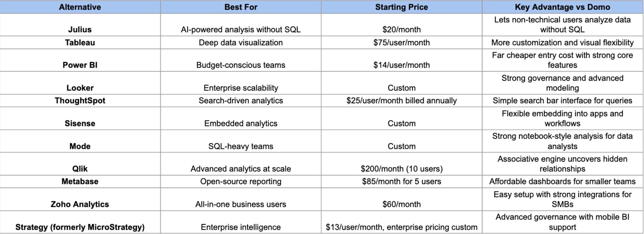
Task: Select the Best For column header
Action: pos(241,7)
